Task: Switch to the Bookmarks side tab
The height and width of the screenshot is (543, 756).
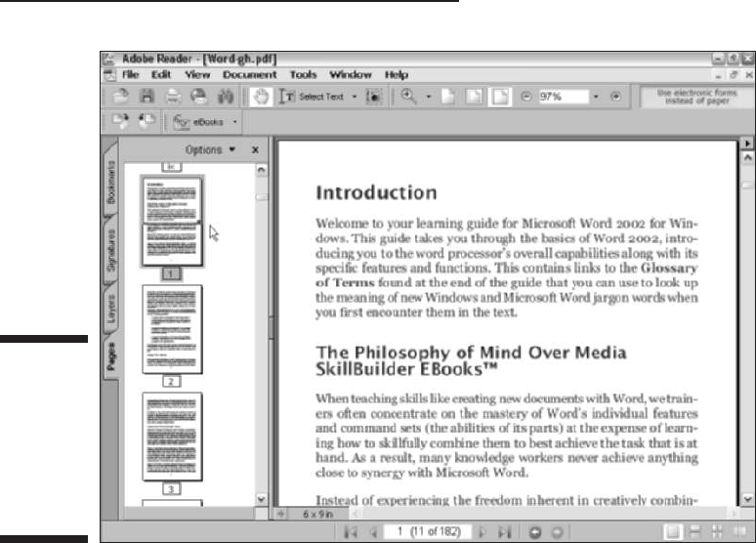Action: pos(111,182)
